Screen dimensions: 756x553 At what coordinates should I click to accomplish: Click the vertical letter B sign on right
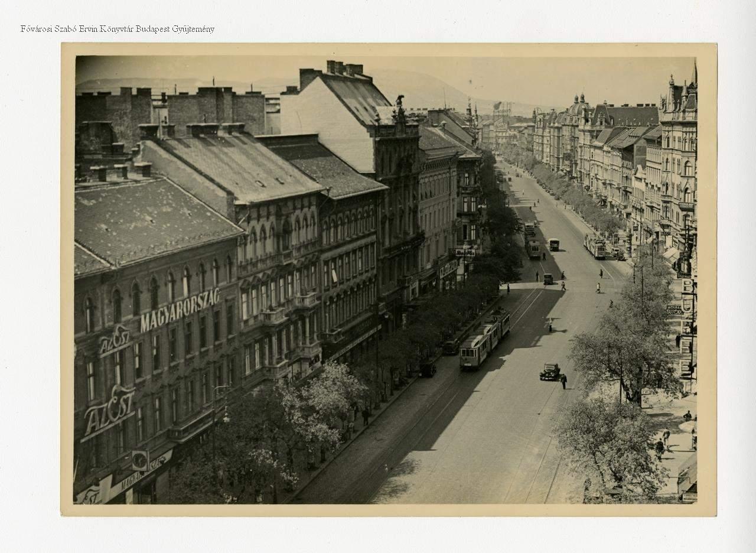(x=687, y=287)
